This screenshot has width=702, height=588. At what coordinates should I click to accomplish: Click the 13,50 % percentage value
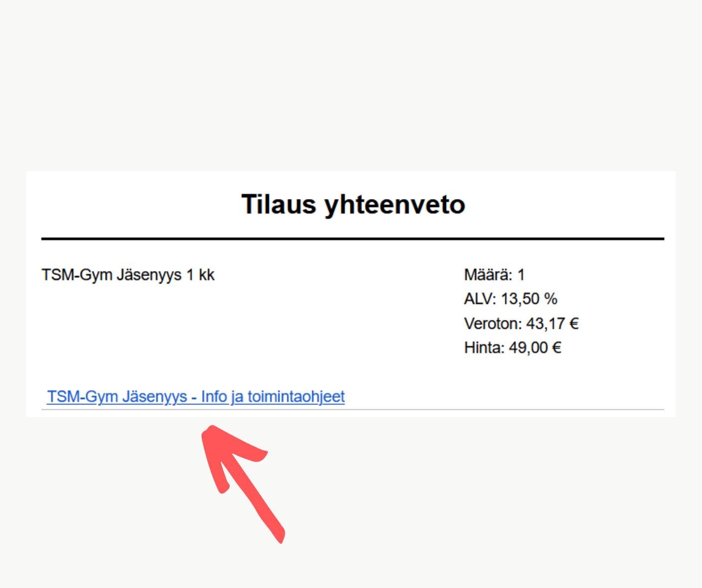click(529, 299)
